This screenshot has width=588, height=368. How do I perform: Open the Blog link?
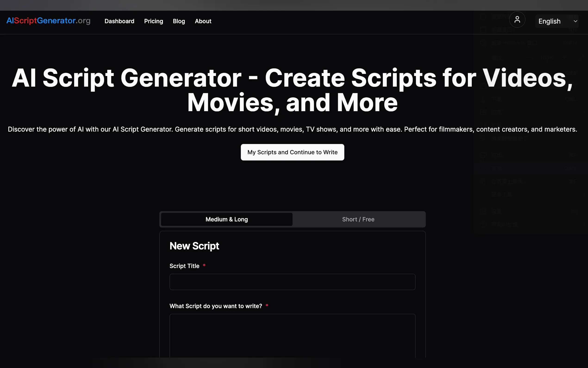179,21
